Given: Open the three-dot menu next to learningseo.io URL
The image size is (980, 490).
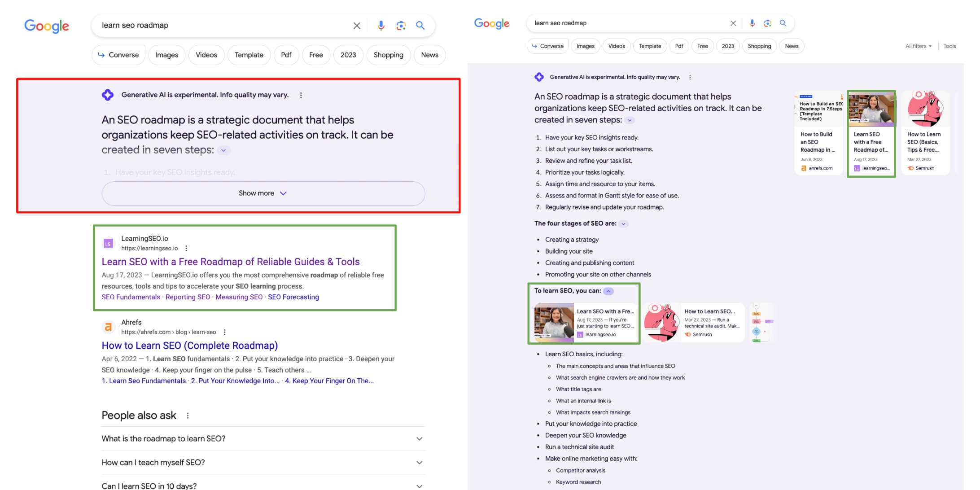Looking at the screenshot, I should pyautogui.click(x=186, y=248).
